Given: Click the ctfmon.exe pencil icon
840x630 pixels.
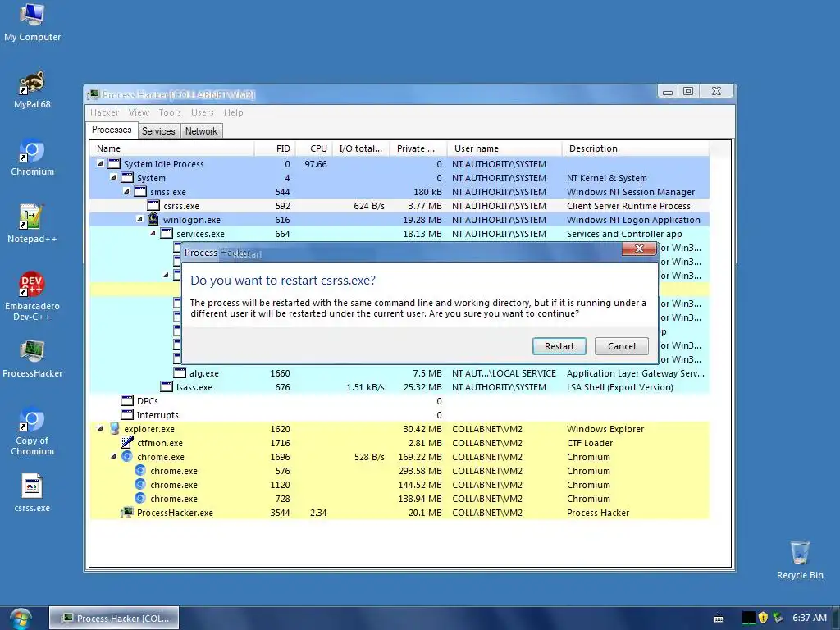Looking at the screenshot, I should point(127,442).
